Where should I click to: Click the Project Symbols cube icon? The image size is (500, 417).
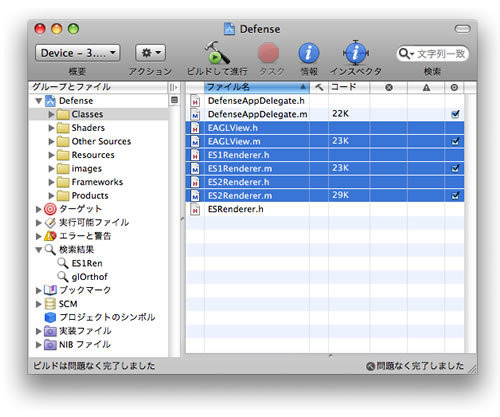[50, 317]
